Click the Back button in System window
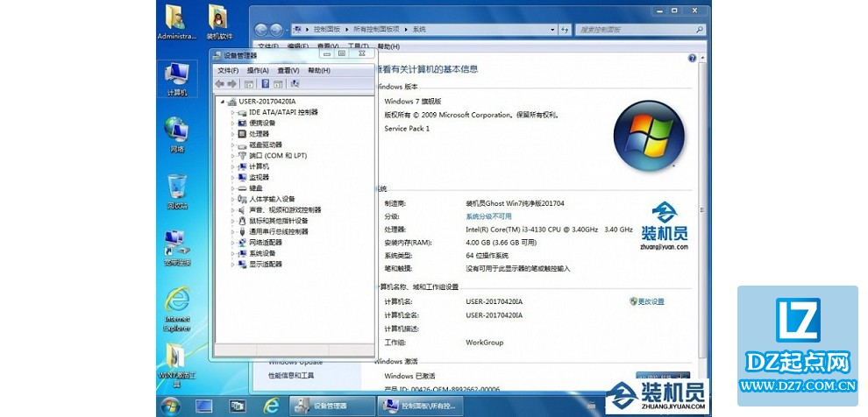 (x=260, y=29)
